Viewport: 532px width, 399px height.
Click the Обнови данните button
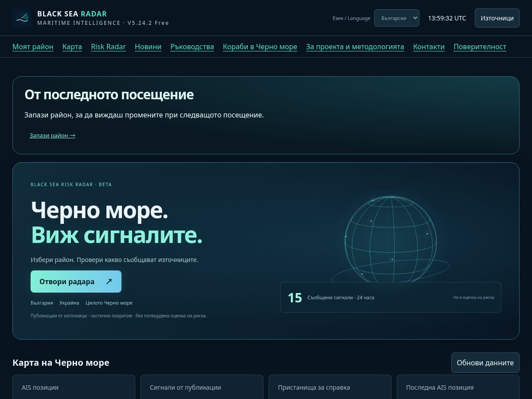pos(485,363)
